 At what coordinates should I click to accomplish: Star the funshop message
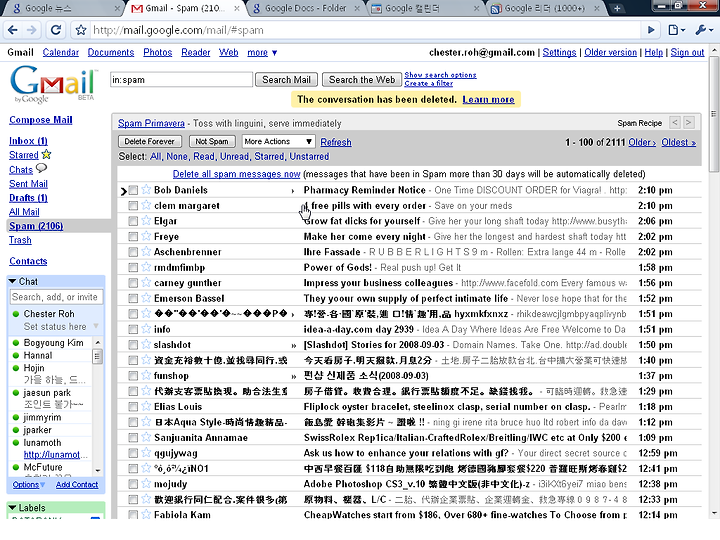[146, 376]
